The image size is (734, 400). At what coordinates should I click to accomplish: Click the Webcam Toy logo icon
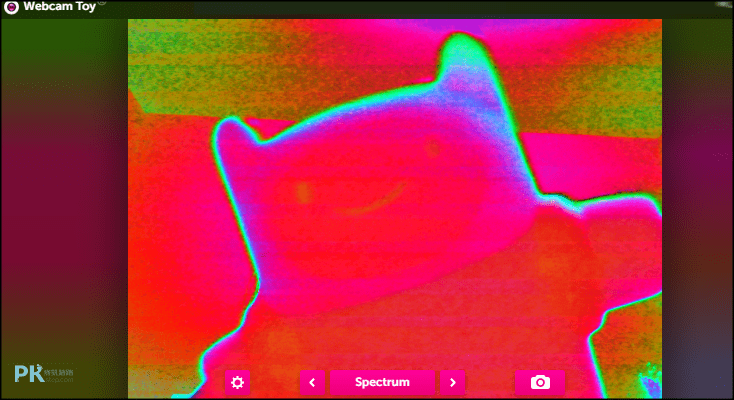tap(11, 7)
